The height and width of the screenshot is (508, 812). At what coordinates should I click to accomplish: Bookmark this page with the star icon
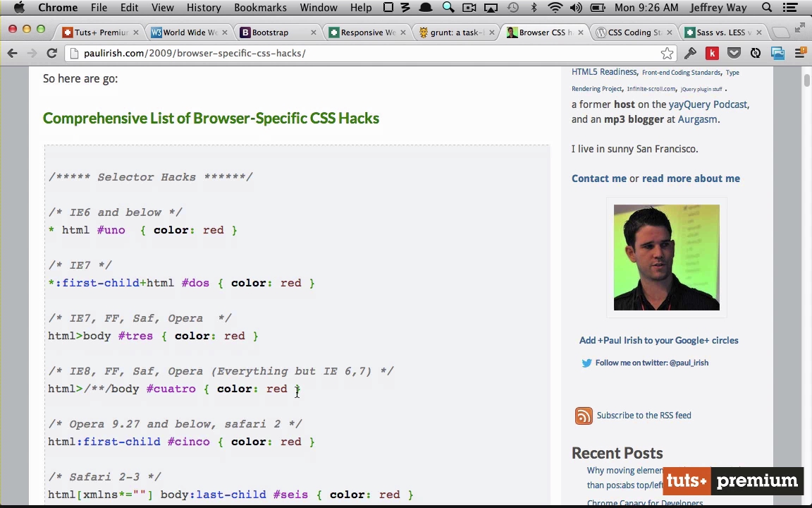click(x=667, y=53)
